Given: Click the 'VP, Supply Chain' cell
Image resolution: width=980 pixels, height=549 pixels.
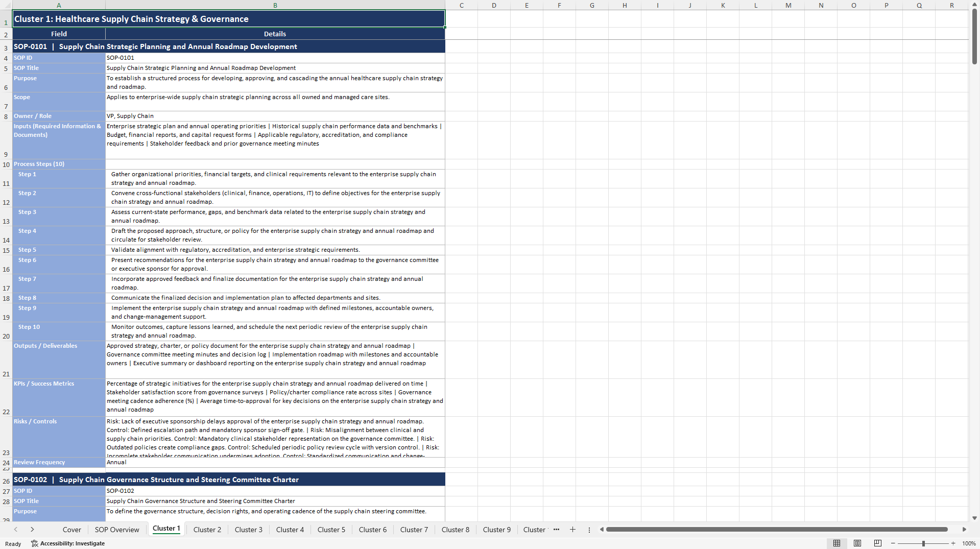Looking at the screenshot, I should point(275,116).
